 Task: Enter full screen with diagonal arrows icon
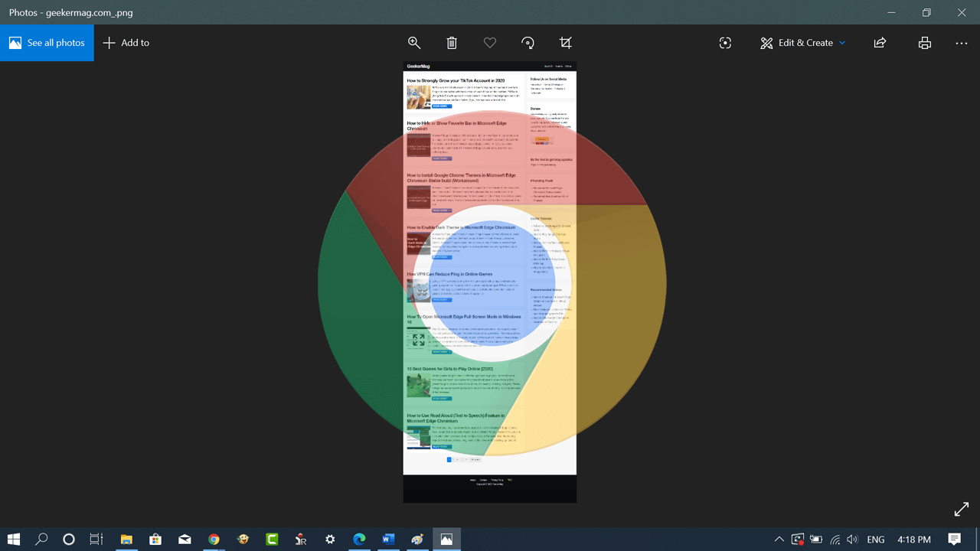pos(962,509)
